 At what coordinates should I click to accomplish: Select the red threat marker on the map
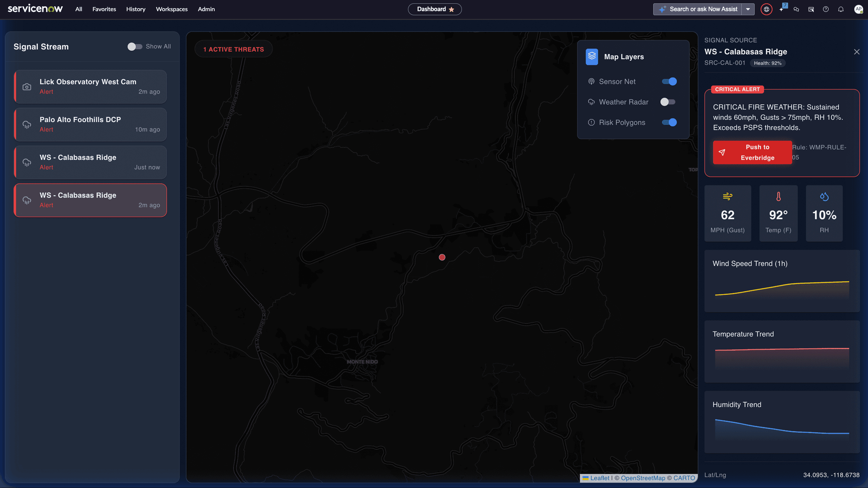point(442,257)
